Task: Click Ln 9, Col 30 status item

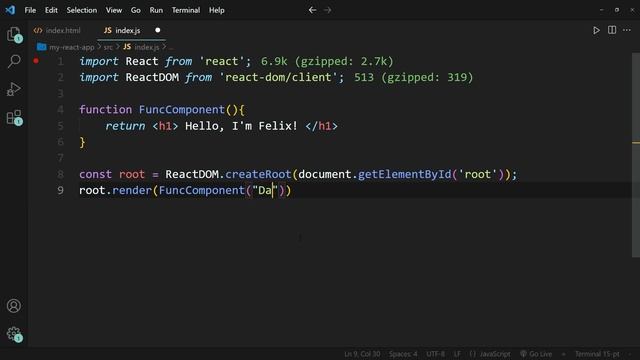Action: point(362,354)
